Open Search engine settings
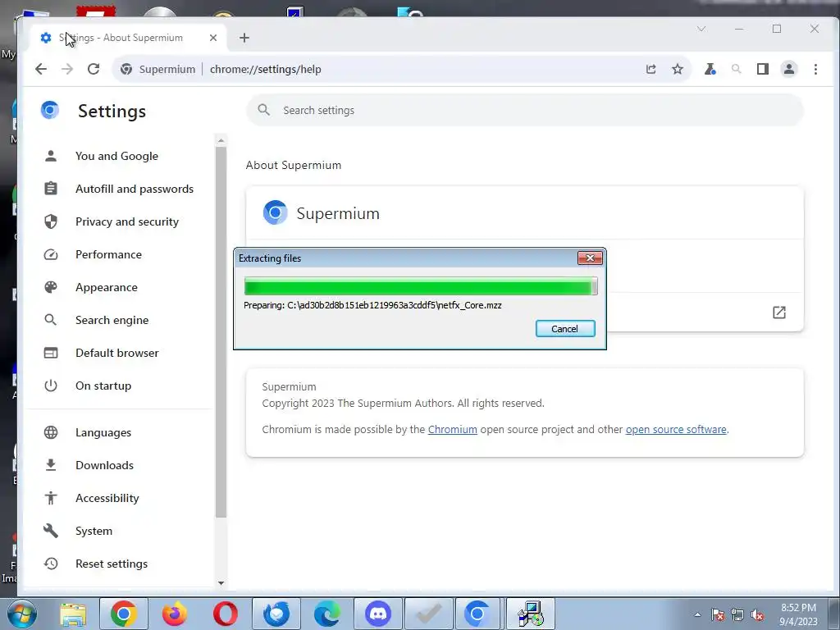This screenshot has width=840, height=630. click(x=112, y=320)
